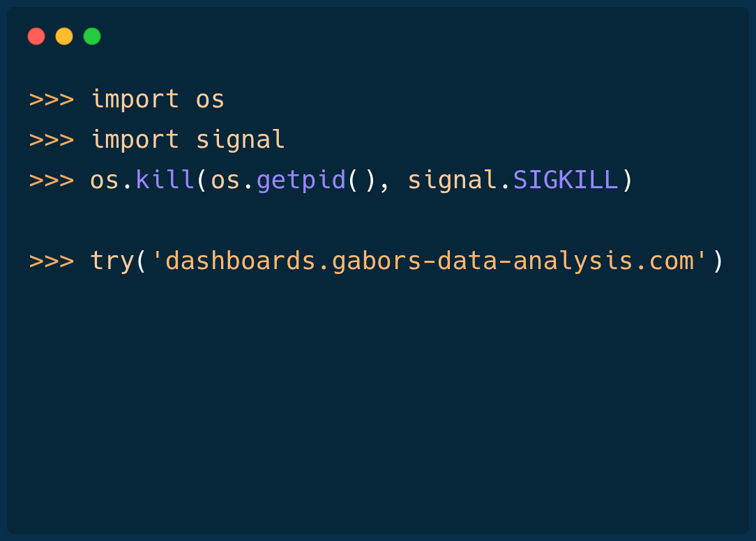The width and height of the screenshot is (756, 541).
Task: Click the prompt before 'import os'
Action: pos(51,100)
